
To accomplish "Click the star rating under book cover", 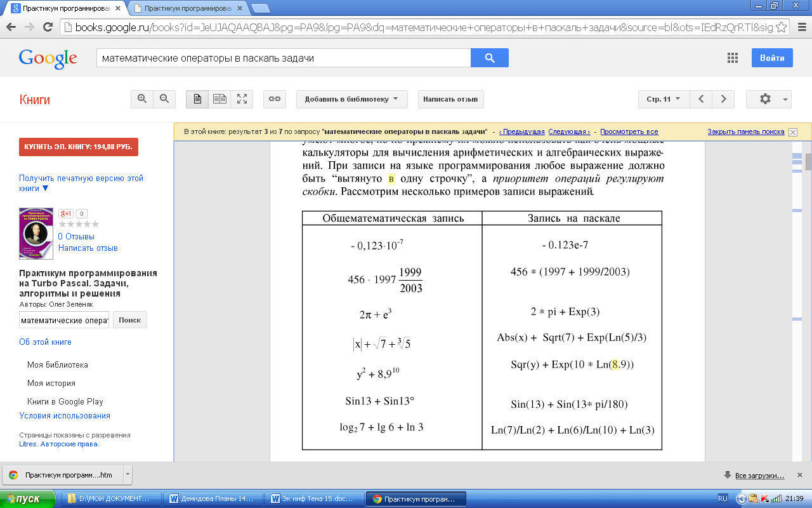I will tap(79, 224).
